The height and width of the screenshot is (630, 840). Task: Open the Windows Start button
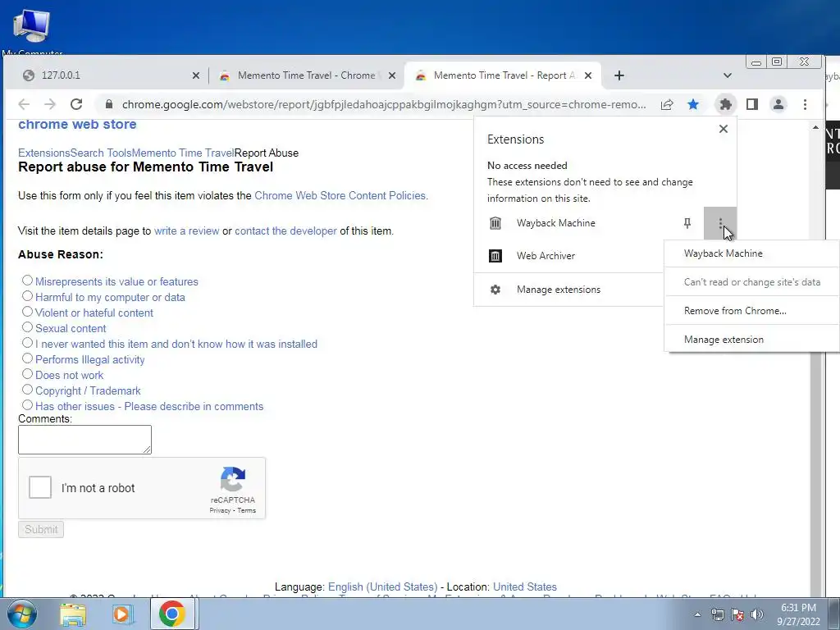tap(22, 614)
